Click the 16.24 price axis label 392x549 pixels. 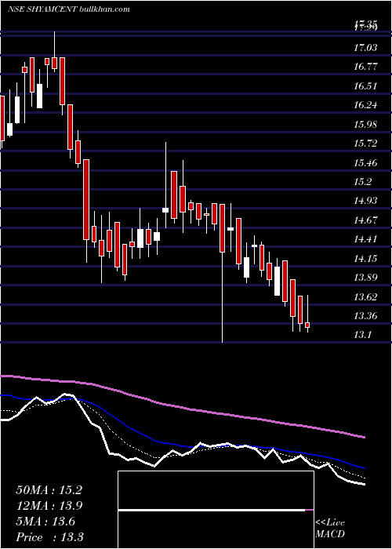point(365,105)
